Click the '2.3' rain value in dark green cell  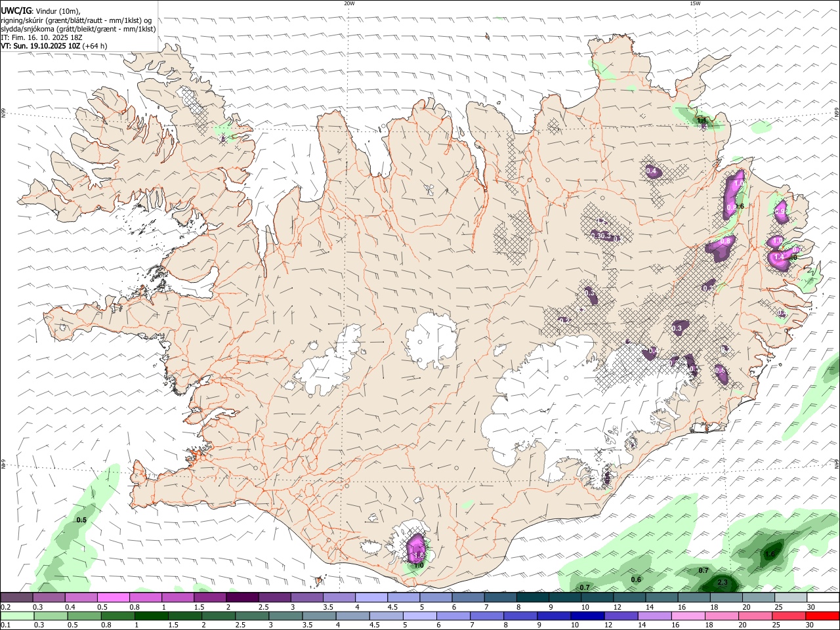click(723, 582)
